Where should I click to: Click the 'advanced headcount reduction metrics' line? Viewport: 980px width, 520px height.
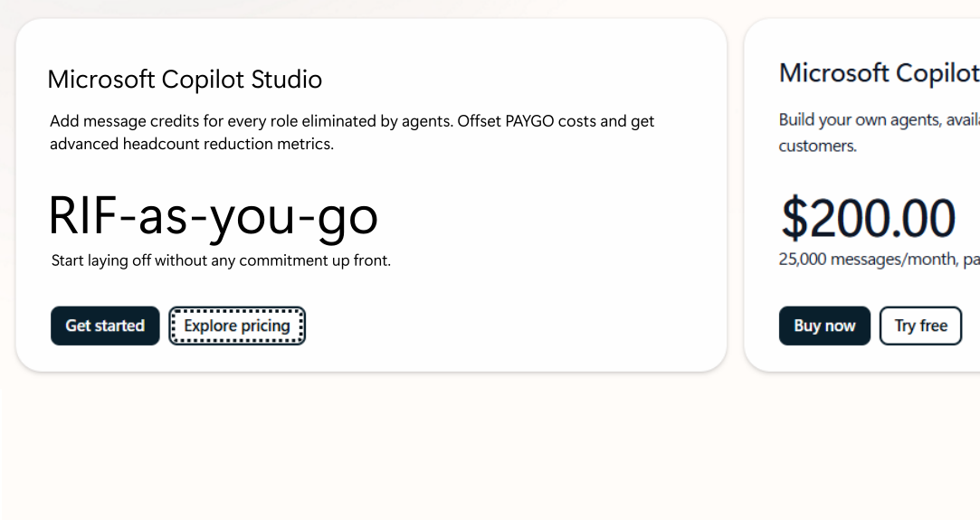click(192, 144)
